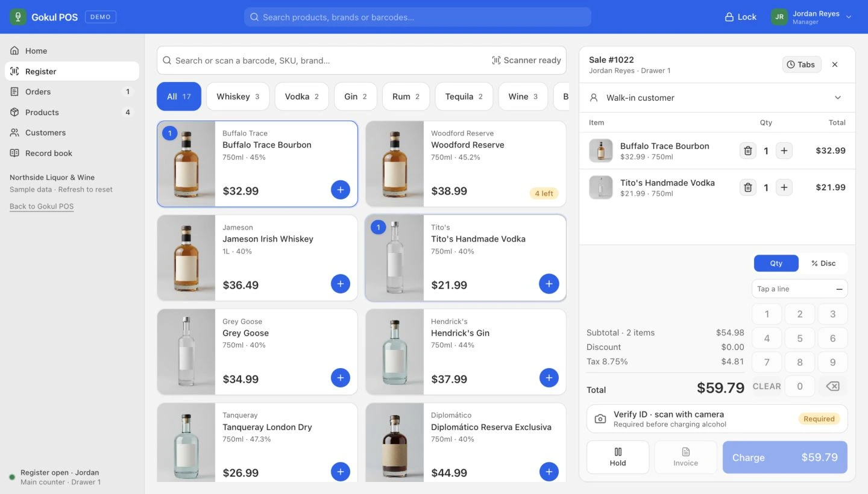The height and width of the screenshot is (494, 868).
Task: Lock the register
Action: pyautogui.click(x=740, y=17)
